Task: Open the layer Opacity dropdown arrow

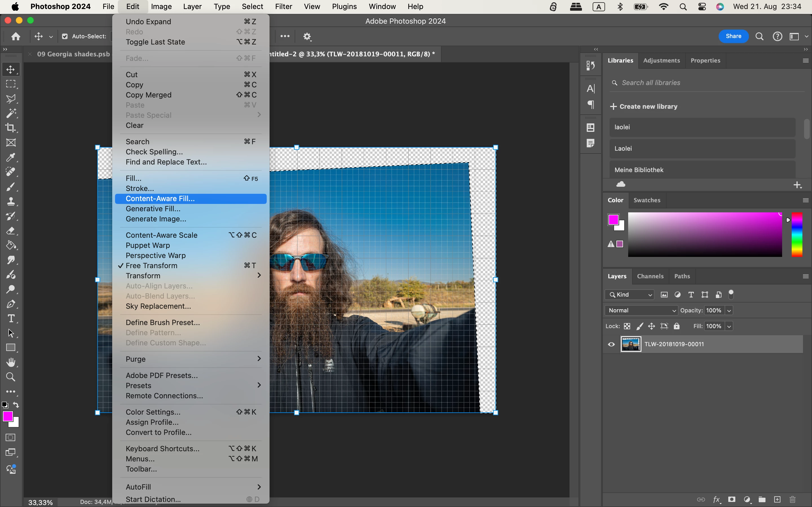Action: coord(729,310)
